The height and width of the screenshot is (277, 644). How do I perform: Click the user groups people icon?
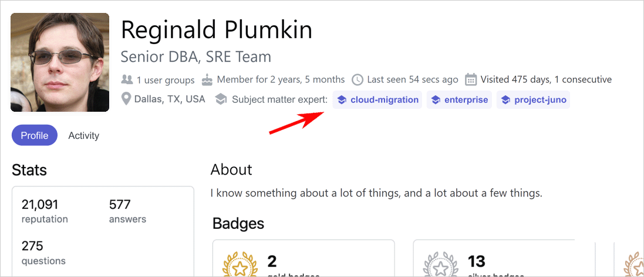tap(127, 79)
